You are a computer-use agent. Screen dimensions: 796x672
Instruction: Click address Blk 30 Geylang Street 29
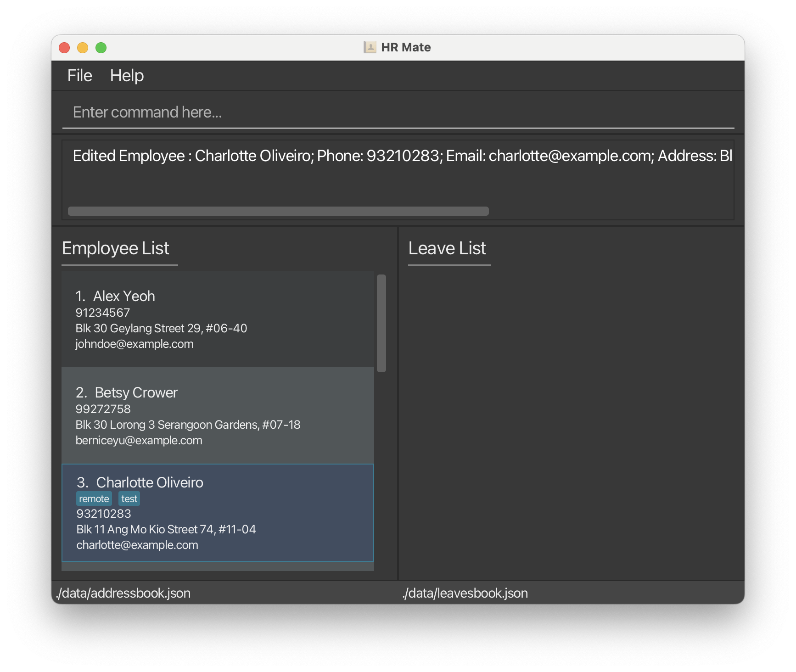[161, 328]
